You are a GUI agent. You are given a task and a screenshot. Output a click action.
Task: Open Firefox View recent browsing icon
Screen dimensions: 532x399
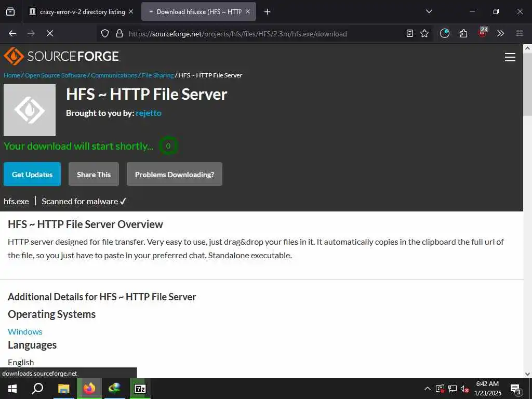point(10,12)
